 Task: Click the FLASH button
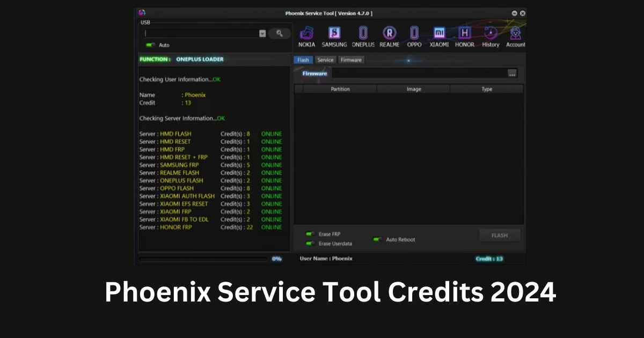coord(500,235)
